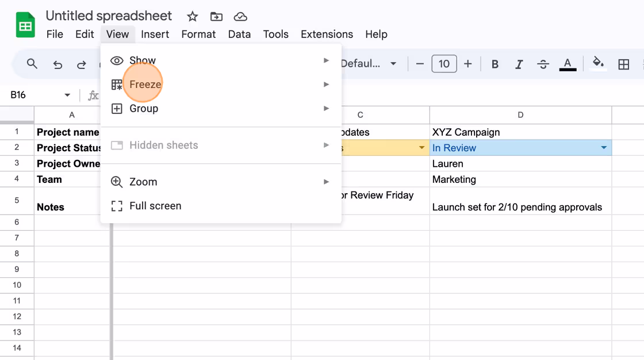644x360 pixels.
Task: Click the font size field
Action: click(444, 64)
